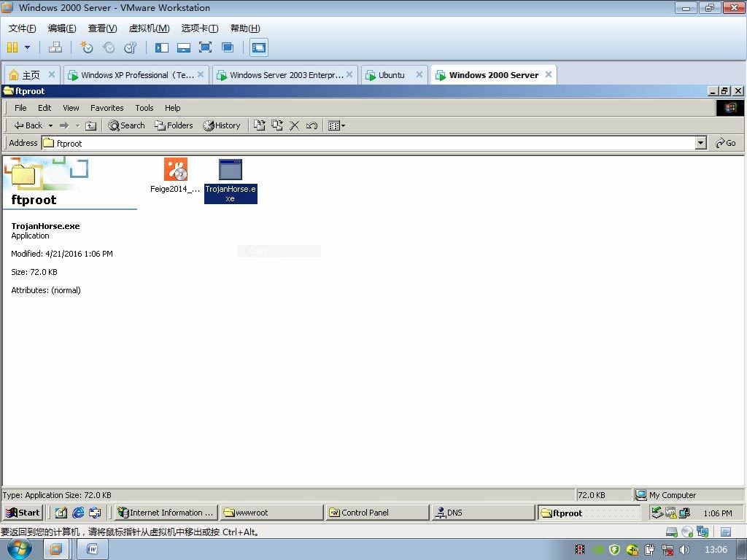The width and height of the screenshot is (747, 560).
Task: Enter VMware full screen mode
Action: pos(205,47)
